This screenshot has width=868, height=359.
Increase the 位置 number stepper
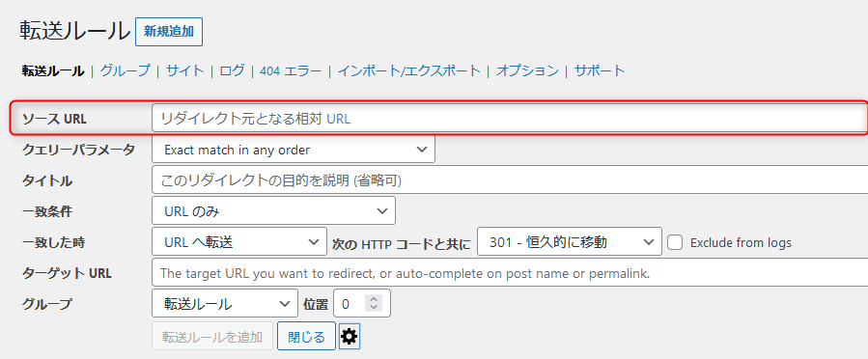374,299
